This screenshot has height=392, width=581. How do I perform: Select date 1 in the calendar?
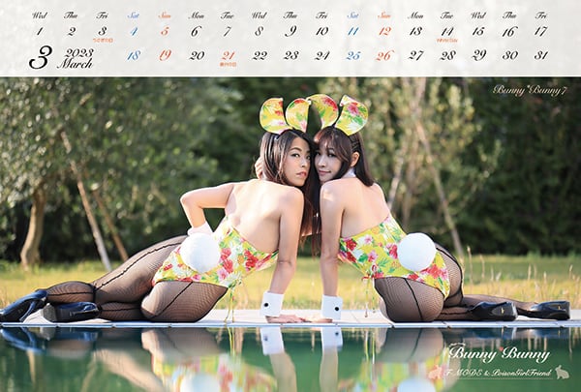tap(40, 31)
